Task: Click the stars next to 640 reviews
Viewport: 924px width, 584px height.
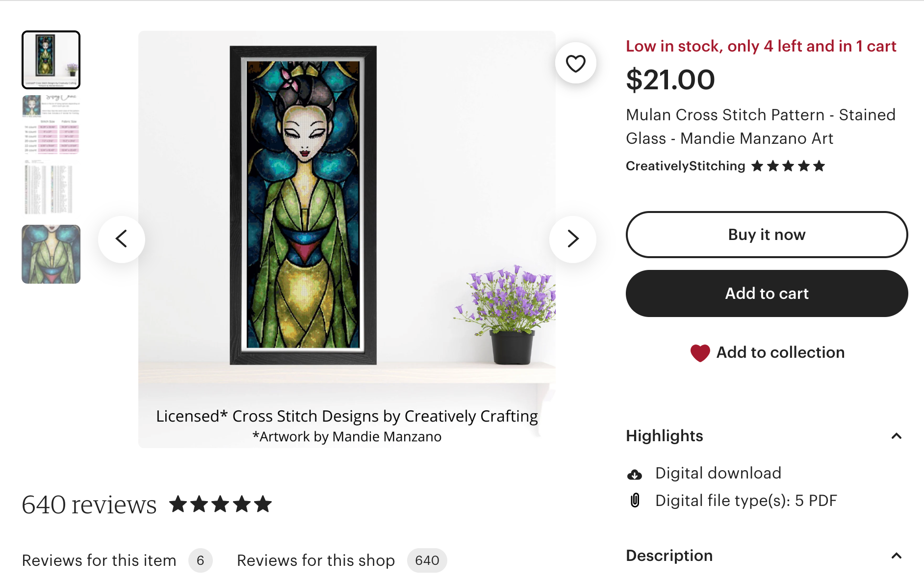Action: [220, 504]
